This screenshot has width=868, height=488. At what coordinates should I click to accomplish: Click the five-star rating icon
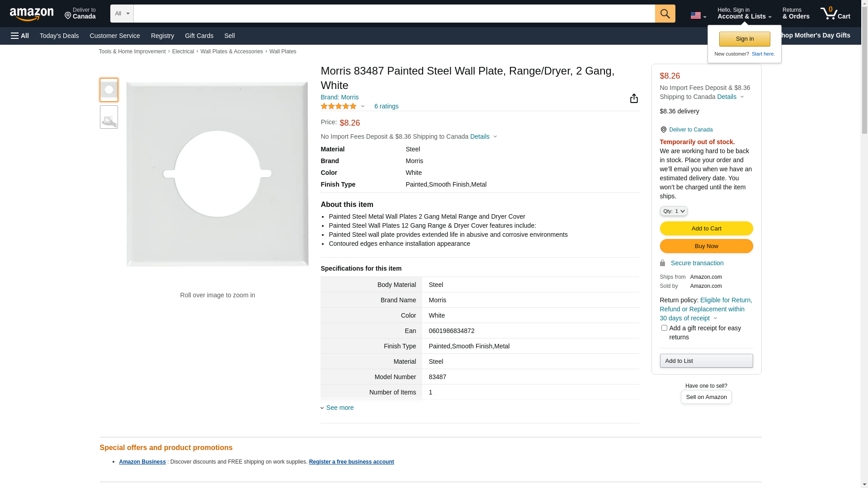click(339, 106)
